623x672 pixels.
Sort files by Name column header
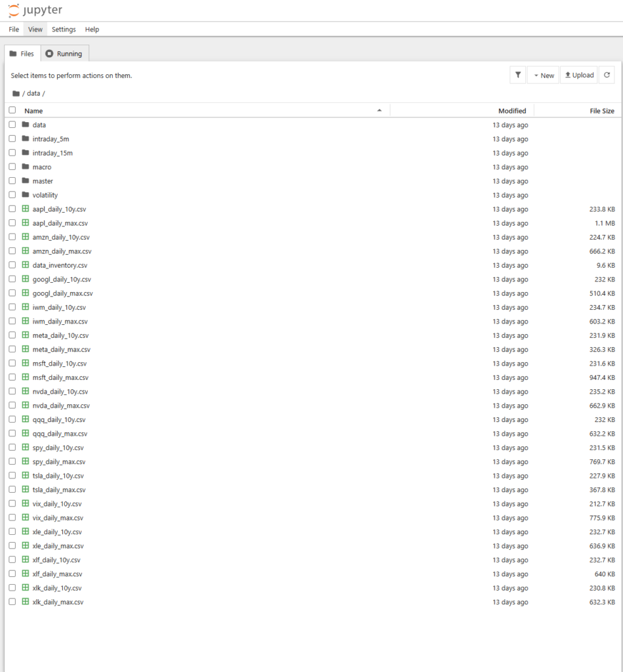[33, 110]
